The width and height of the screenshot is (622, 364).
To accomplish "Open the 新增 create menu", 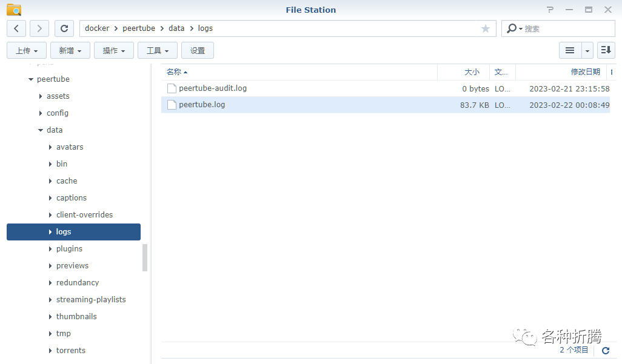I will click(70, 50).
